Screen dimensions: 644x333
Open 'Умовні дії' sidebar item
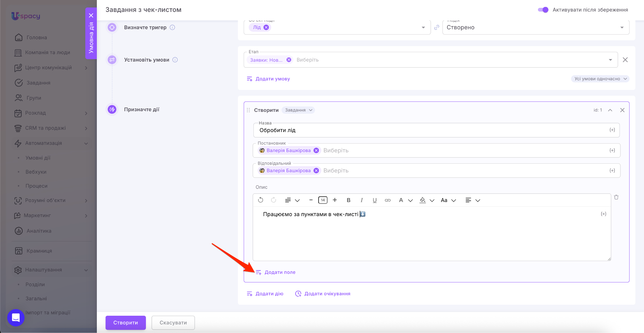point(38,158)
